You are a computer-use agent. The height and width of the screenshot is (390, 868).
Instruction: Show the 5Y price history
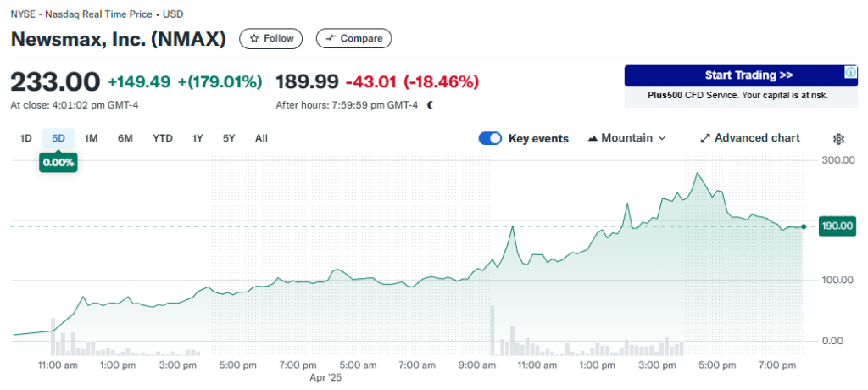pos(229,138)
